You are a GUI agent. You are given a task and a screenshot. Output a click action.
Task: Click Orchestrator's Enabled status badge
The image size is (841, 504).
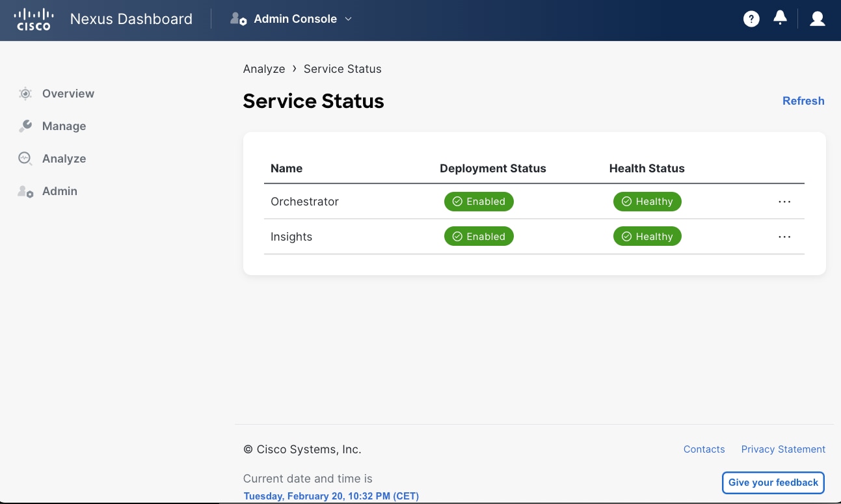coord(479,202)
